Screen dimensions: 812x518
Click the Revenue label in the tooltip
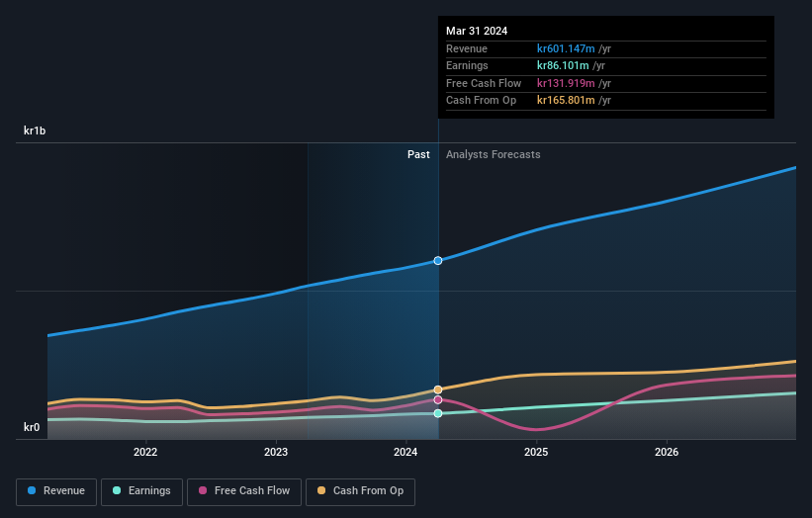coord(467,48)
